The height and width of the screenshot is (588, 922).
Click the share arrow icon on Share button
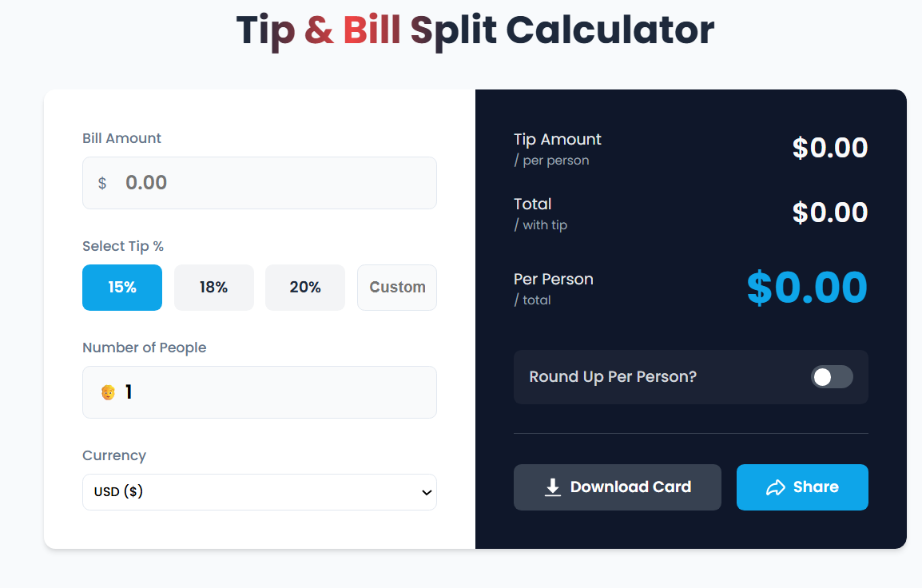click(776, 487)
